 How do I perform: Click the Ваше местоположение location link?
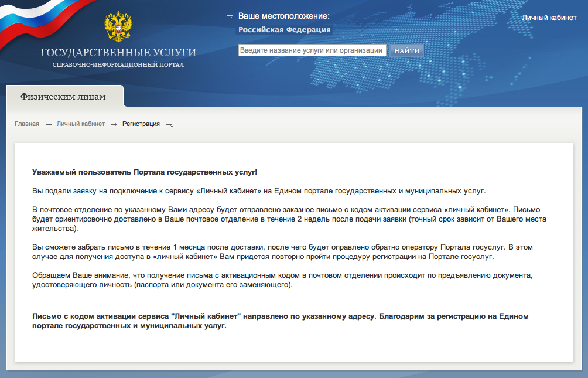click(x=284, y=16)
